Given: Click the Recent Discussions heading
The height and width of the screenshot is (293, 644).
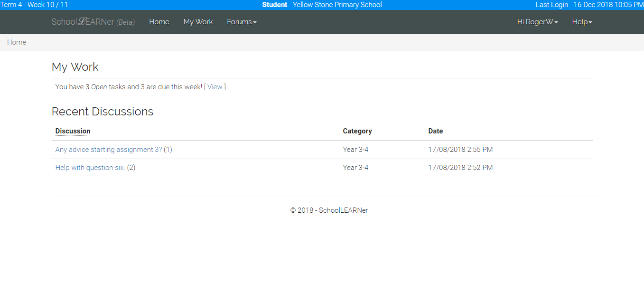Looking at the screenshot, I should (103, 112).
